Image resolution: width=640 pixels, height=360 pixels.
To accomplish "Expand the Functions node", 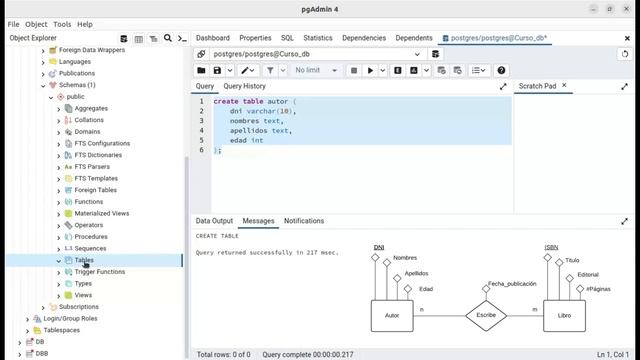I will 59,202.
